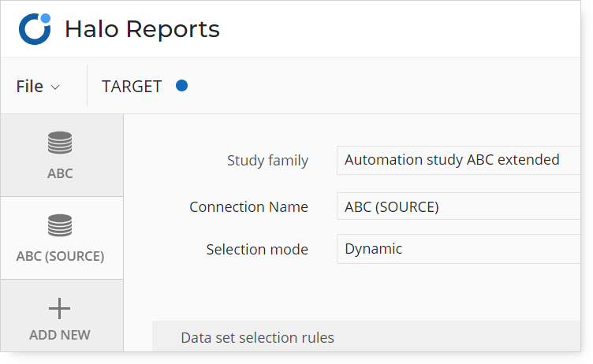
Task: Click the Connection Name input field
Action: coord(458,206)
